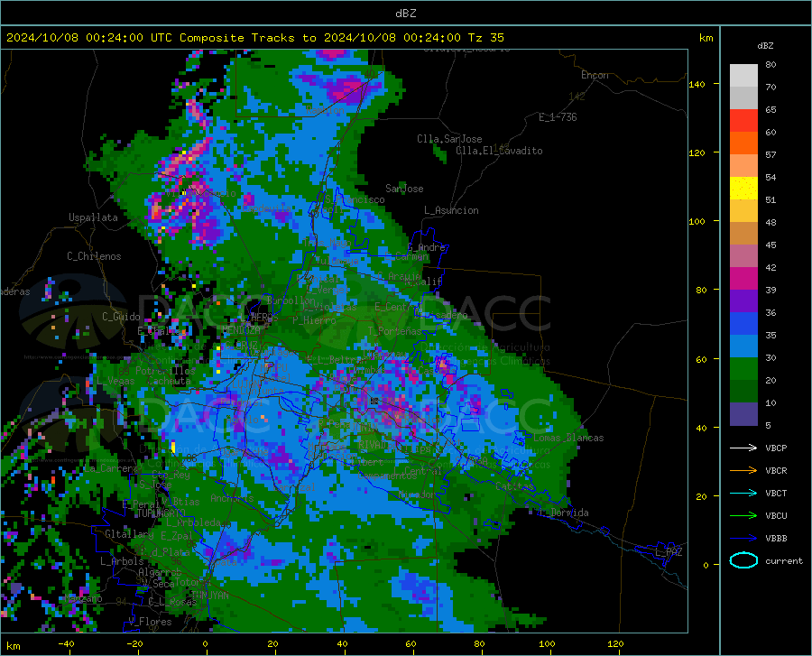The image size is (812, 656).
Task: Pick the dark orange 57-60 dBZ swatch
Action: click(743, 143)
